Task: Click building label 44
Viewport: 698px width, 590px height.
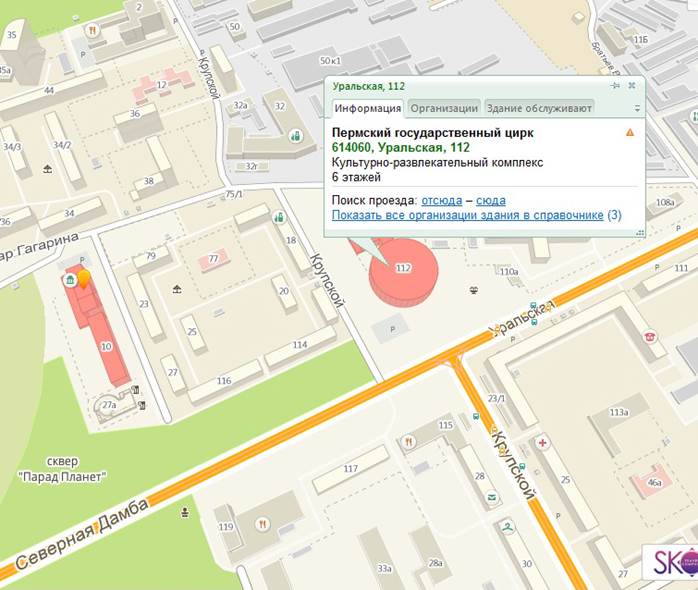Action: pos(49,90)
